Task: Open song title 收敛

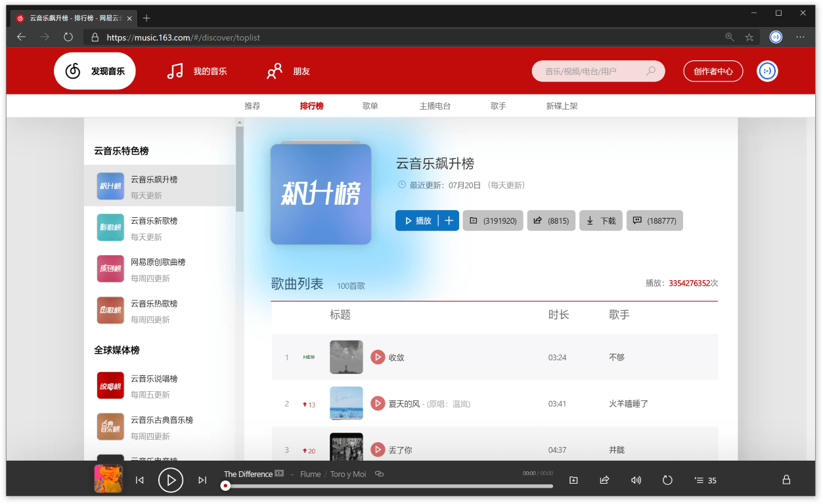Action: [397, 358]
